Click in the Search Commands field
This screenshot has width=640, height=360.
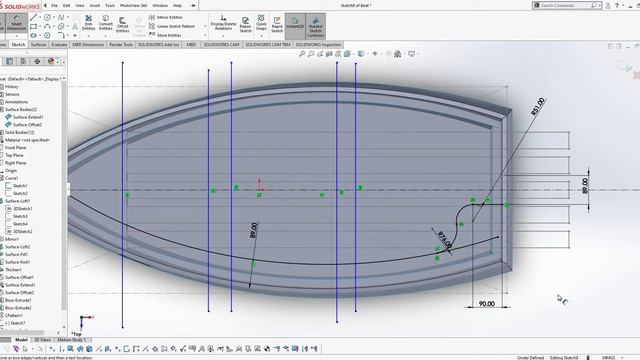click(565, 5)
